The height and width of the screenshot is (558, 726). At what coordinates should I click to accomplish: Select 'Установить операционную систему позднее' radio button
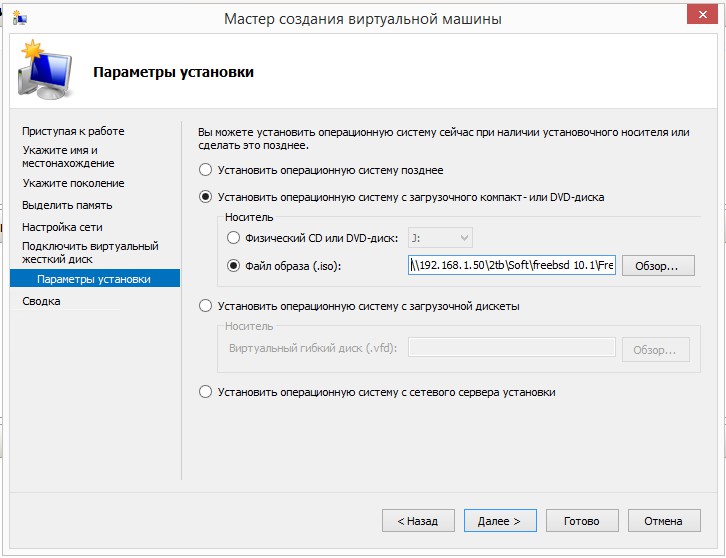tap(206, 170)
